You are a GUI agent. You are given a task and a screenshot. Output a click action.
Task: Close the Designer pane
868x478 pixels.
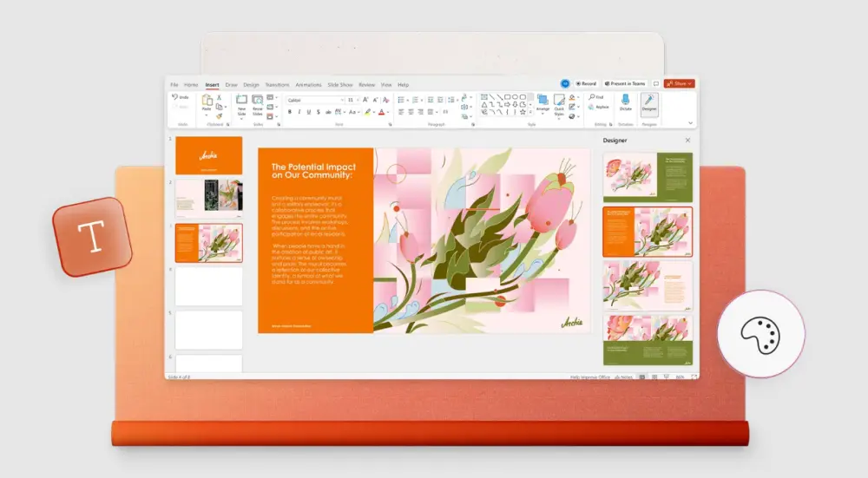[687, 141]
